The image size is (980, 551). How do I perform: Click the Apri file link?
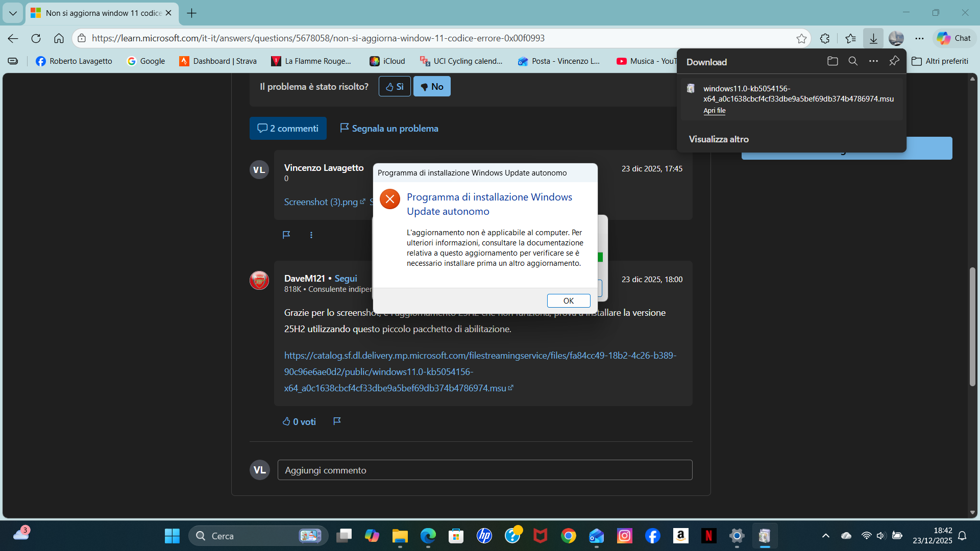(714, 111)
